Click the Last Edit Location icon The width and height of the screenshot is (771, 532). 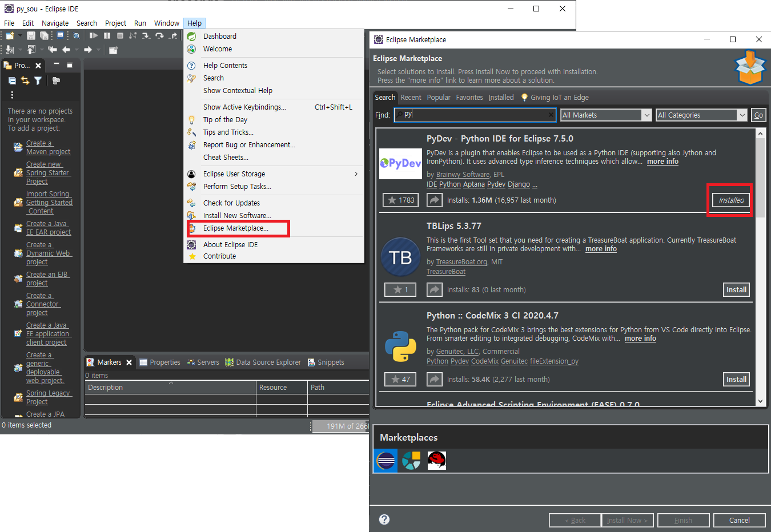(x=53, y=50)
